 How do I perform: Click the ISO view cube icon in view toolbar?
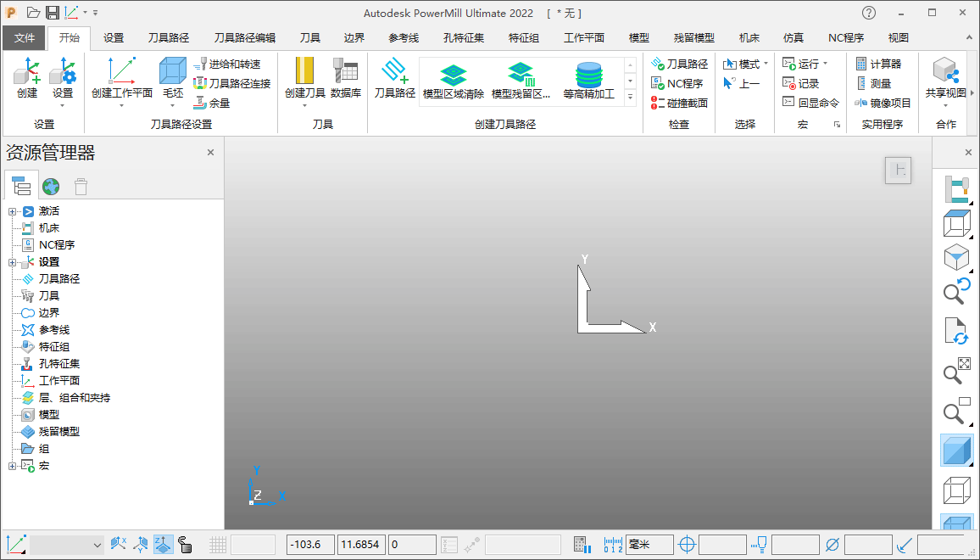click(956, 257)
